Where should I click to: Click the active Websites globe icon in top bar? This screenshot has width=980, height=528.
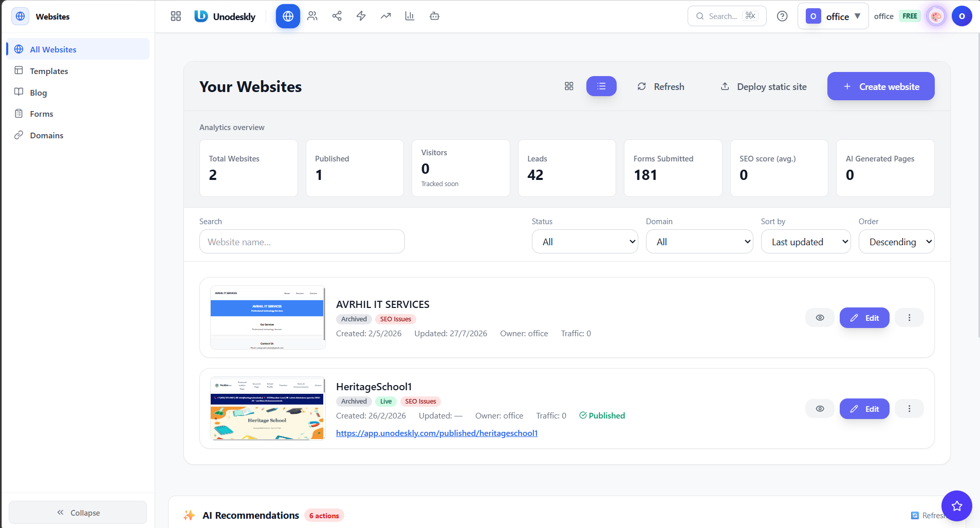(x=288, y=16)
